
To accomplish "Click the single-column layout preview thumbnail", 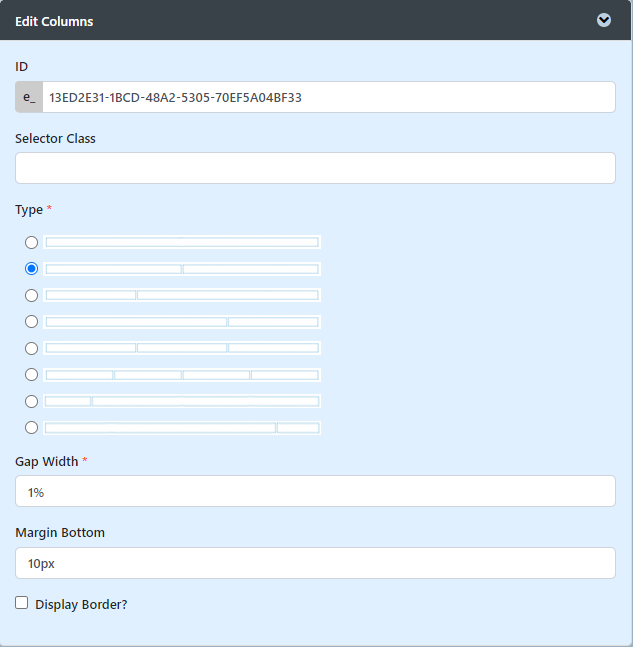I will click(182, 242).
